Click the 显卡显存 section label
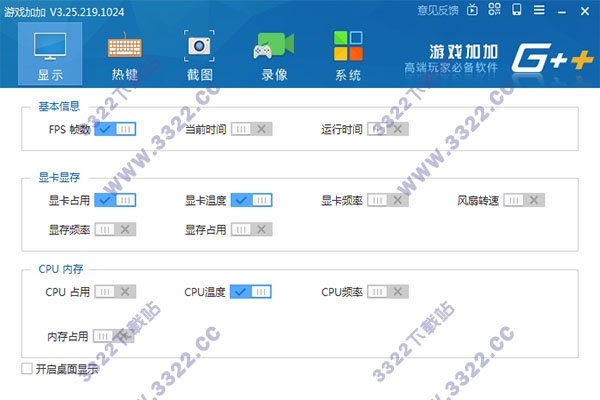This screenshot has width=600, height=400. (59, 177)
